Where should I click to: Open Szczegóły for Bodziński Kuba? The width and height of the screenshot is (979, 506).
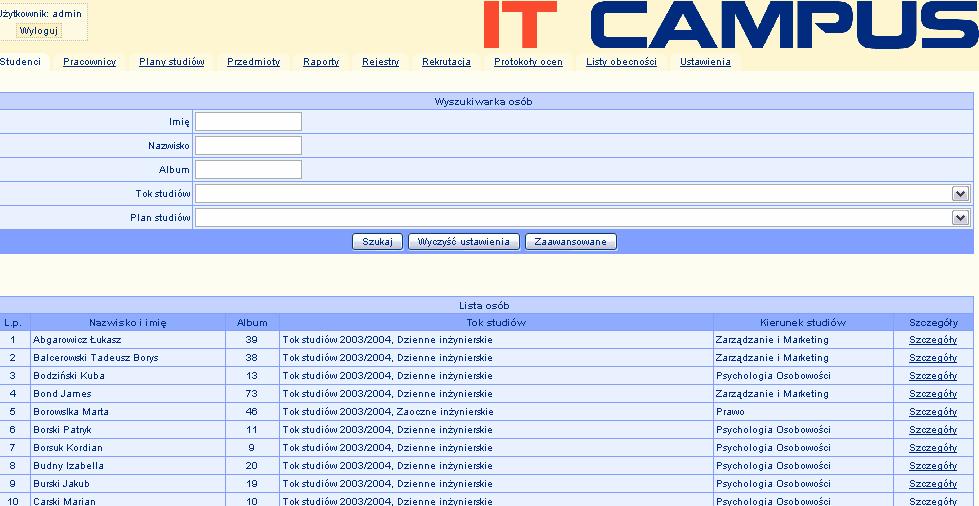[933, 376]
